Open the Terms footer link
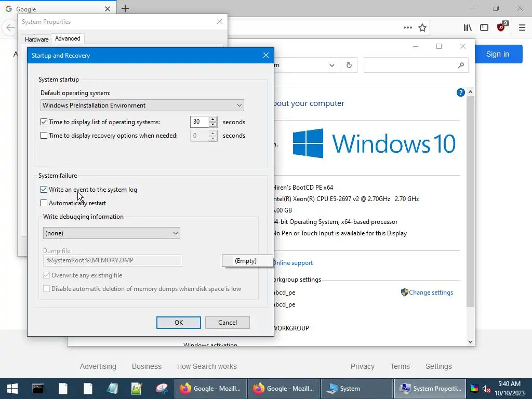 click(400, 366)
